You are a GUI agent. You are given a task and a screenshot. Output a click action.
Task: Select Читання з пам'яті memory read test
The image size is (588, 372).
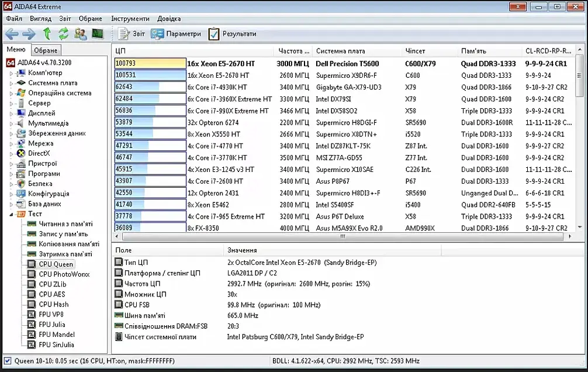tap(65, 224)
